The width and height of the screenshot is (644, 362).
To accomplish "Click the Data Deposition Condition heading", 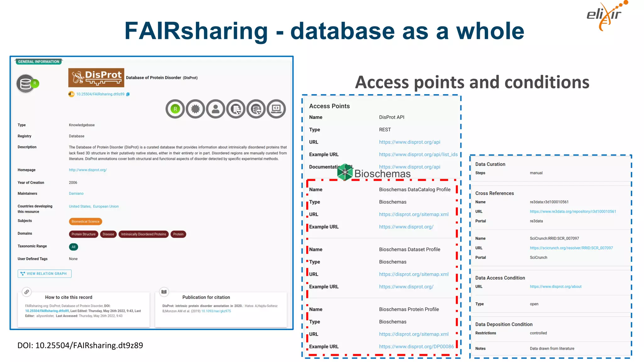I will 504,325.
